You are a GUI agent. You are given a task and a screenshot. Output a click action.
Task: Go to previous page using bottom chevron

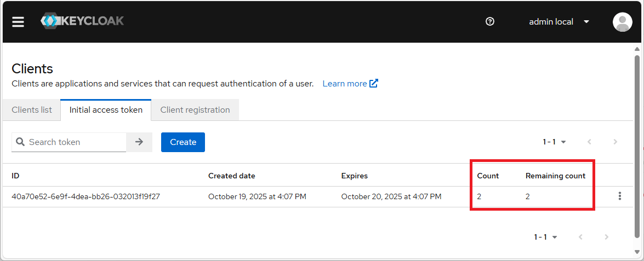click(580, 237)
